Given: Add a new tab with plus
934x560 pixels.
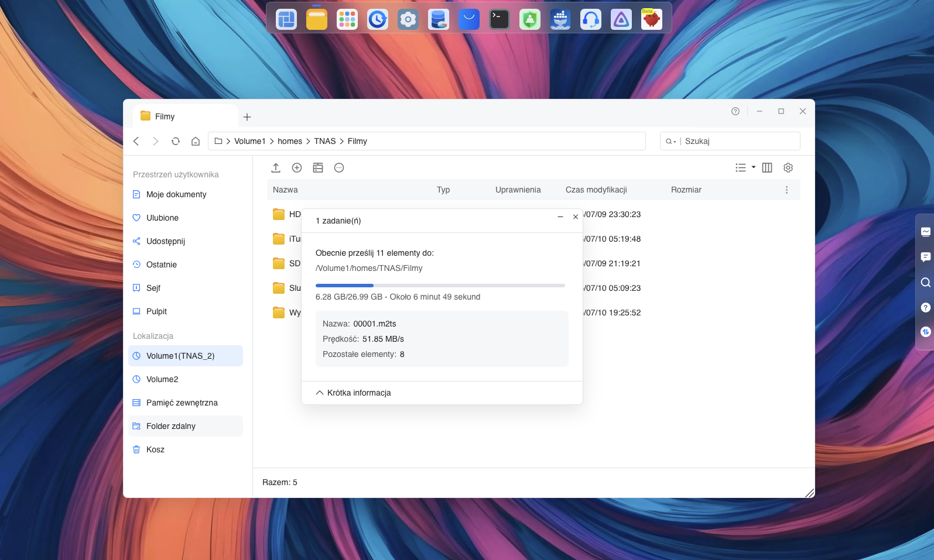Looking at the screenshot, I should coord(247,117).
